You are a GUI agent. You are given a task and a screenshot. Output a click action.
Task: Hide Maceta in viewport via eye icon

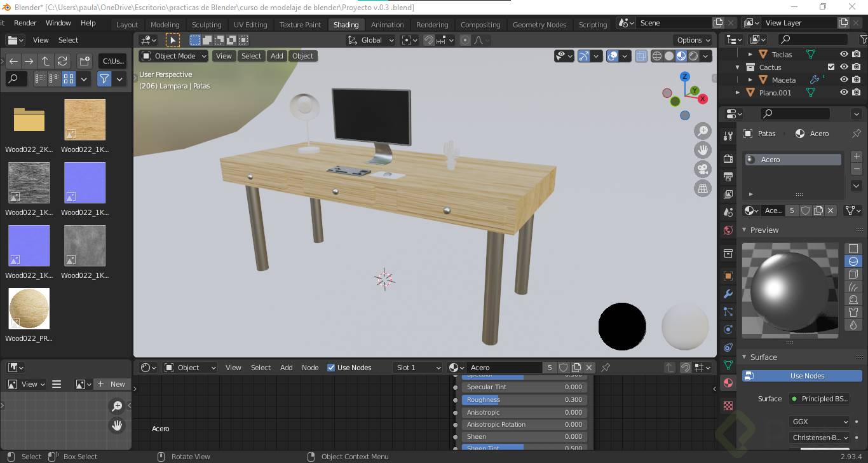point(844,80)
